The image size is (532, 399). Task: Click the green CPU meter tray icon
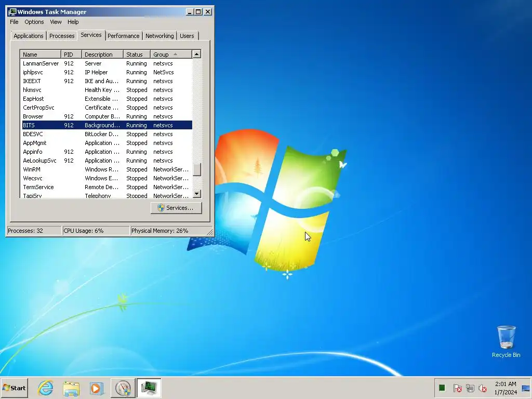point(442,388)
